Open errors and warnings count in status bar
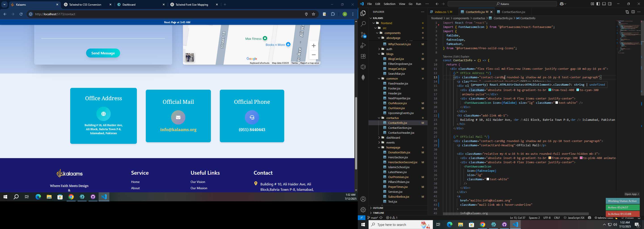 (392, 218)
